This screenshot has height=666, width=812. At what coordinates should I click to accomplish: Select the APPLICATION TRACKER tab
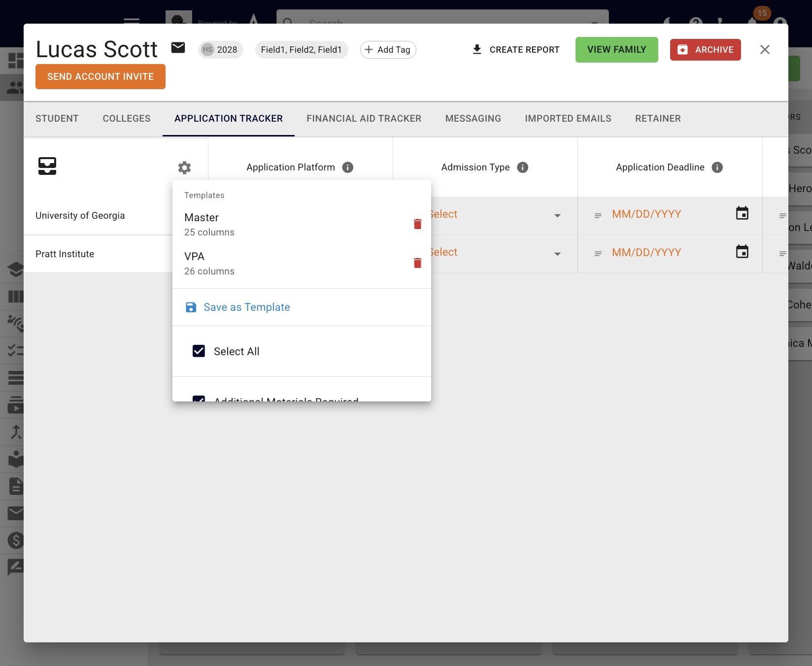point(229,119)
